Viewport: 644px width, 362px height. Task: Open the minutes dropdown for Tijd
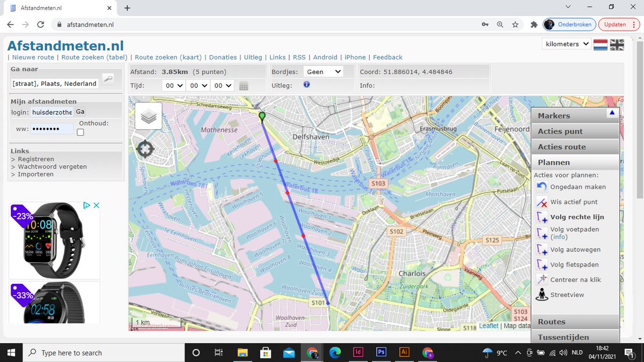click(197, 85)
